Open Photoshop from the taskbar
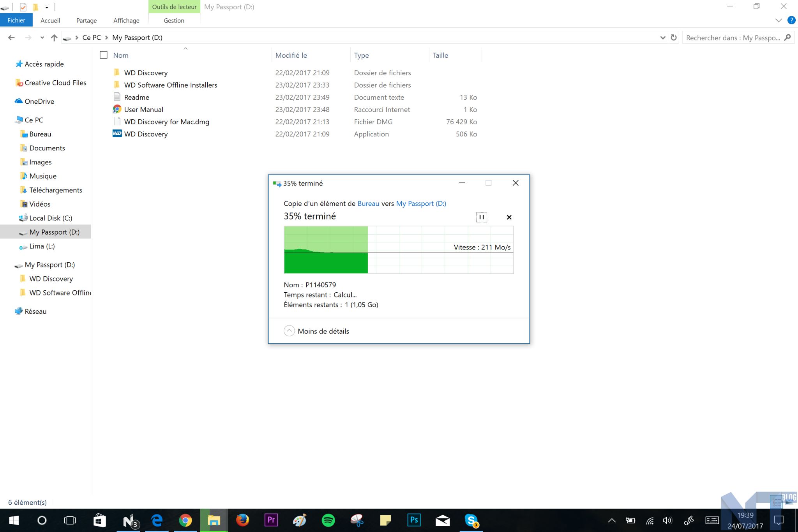 (414, 520)
